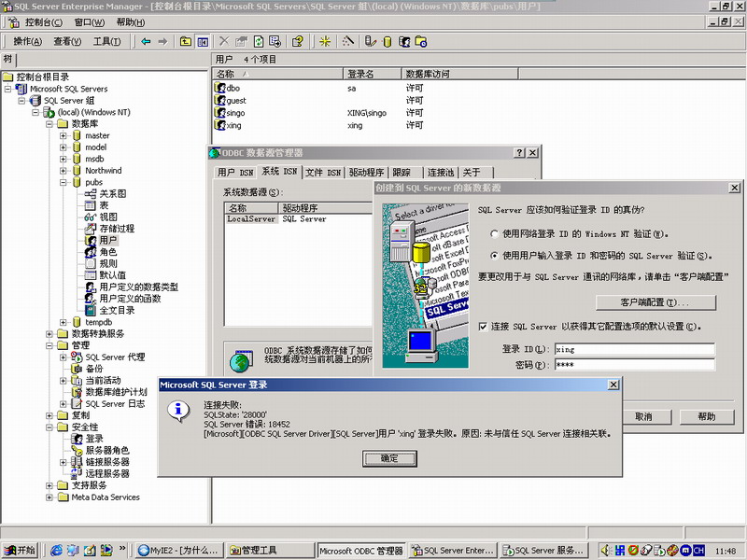Screen dimensions: 747x560
Task: Toggle 连接 SQL Server 默认设置 checkbox
Action: [483, 327]
